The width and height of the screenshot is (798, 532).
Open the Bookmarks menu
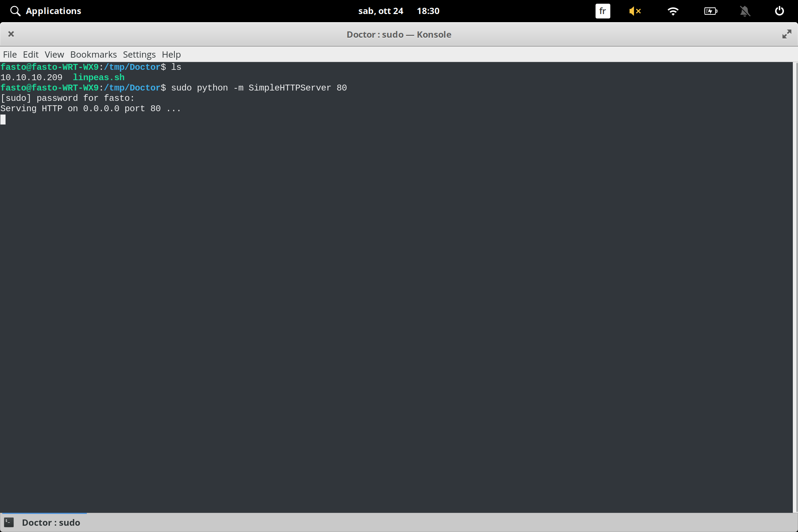click(93, 54)
